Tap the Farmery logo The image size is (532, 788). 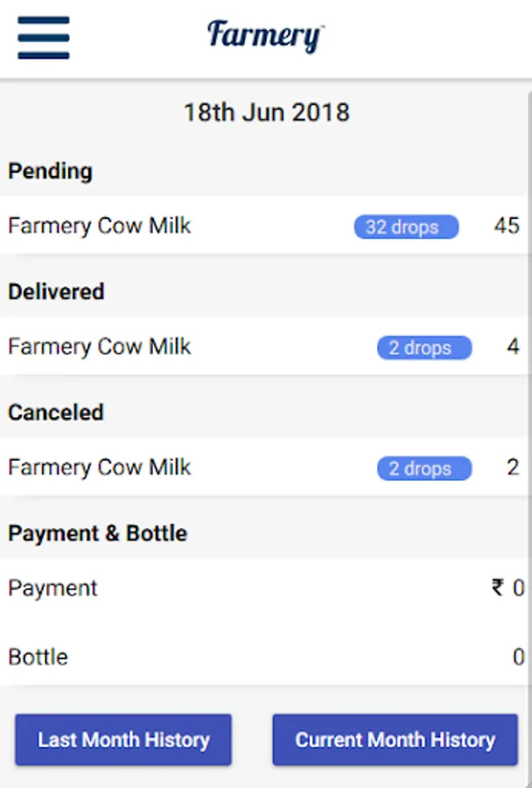click(x=266, y=36)
